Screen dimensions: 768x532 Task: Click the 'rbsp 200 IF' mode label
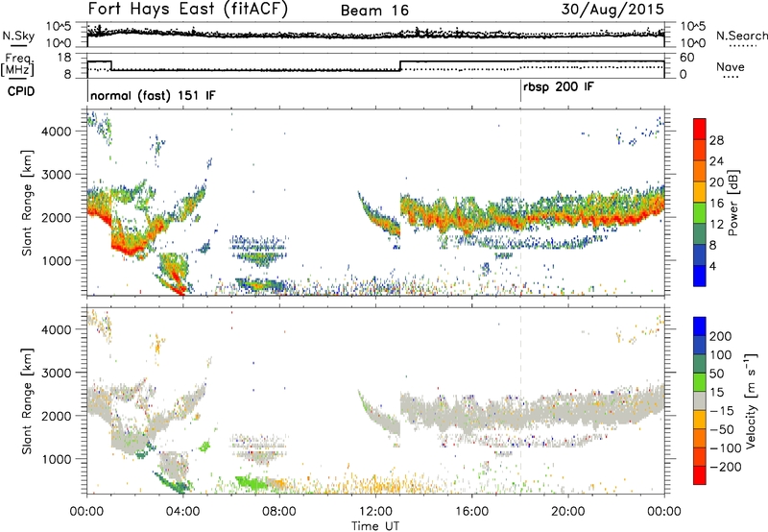click(x=559, y=87)
